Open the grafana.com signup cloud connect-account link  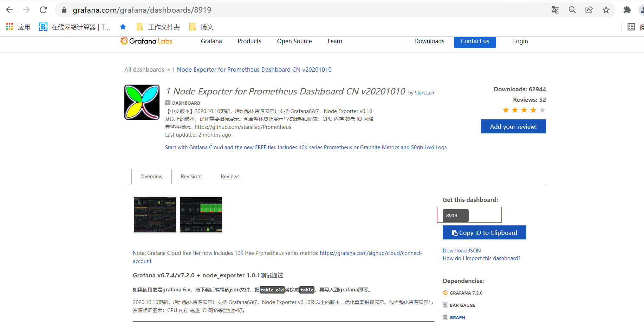(371, 253)
